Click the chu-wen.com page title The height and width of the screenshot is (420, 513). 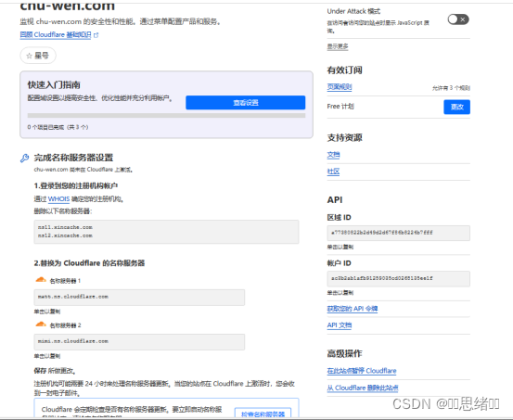pyautogui.click(x=68, y=6)
